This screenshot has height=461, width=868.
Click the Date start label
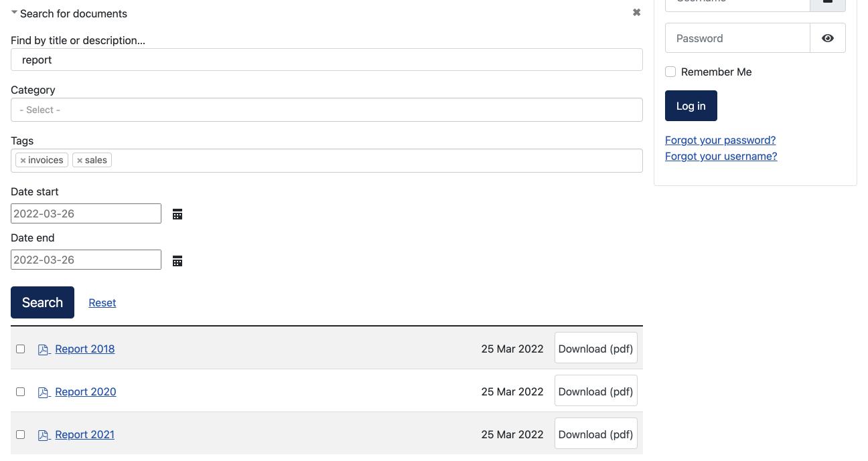35,191
